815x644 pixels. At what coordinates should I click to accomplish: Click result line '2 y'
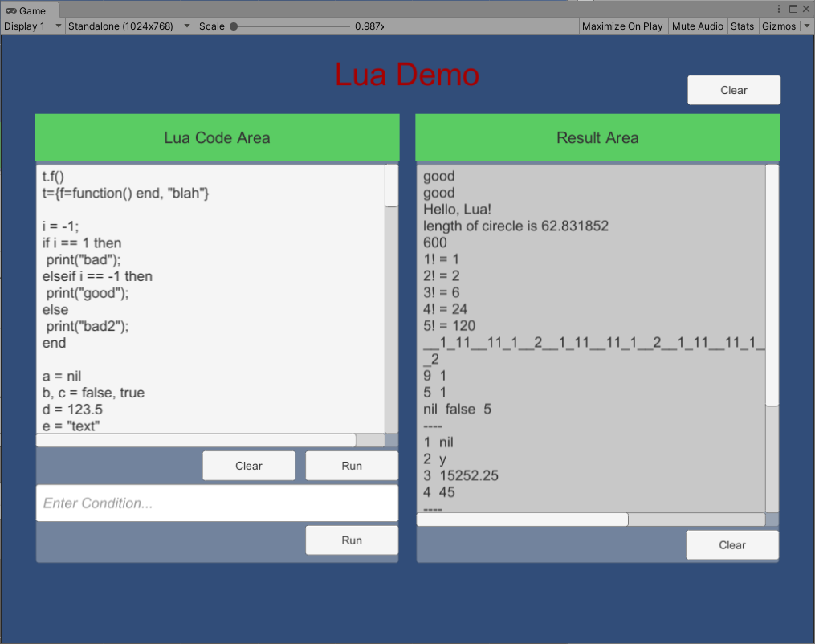click(x=434, y=459)
